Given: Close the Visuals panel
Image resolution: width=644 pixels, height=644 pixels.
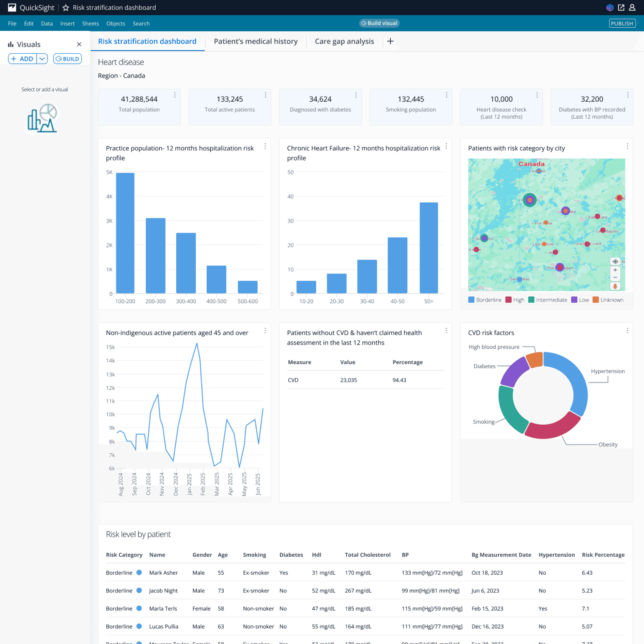Looking at the screenshot, I should (79, 44).
